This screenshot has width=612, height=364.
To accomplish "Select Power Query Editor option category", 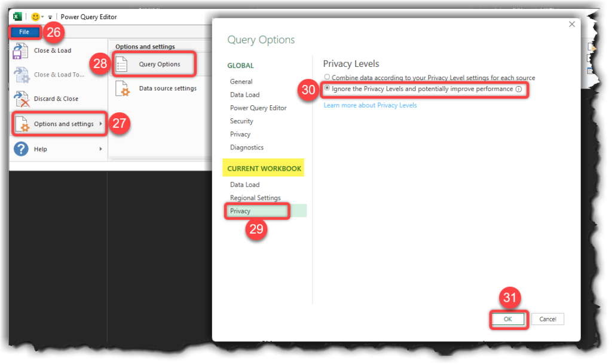I will click(x=258, y=108).
